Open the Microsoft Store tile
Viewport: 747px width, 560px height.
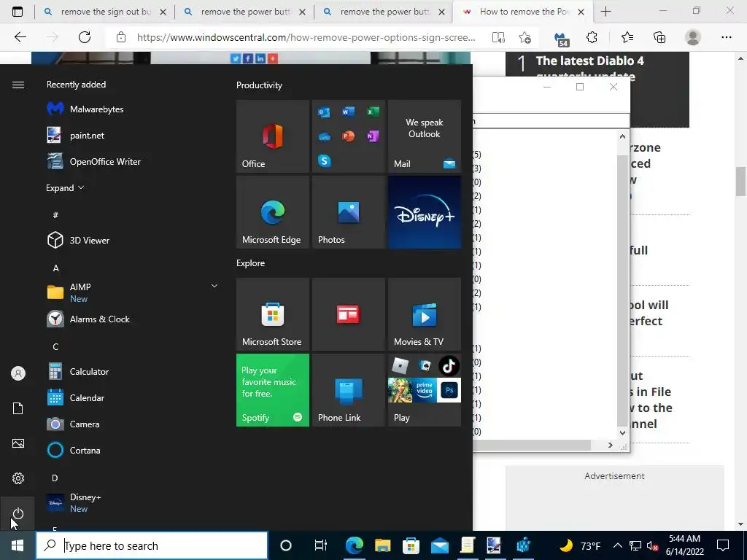coord(273,314)
